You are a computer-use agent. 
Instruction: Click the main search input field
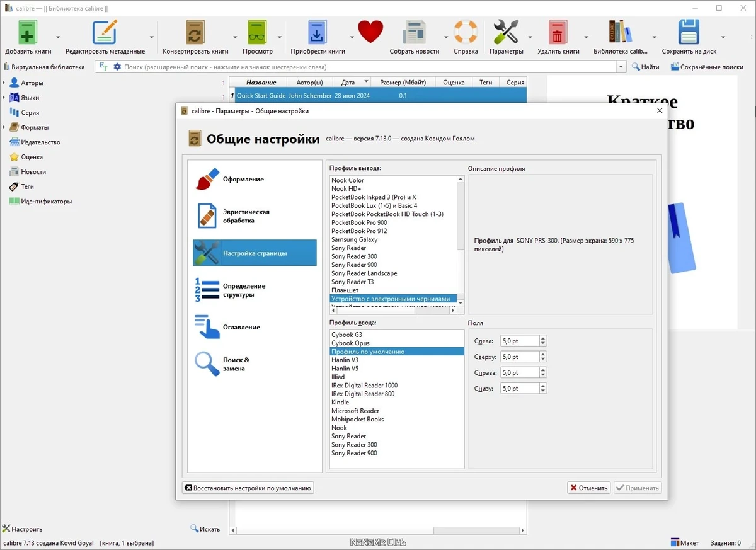(369, 67)
